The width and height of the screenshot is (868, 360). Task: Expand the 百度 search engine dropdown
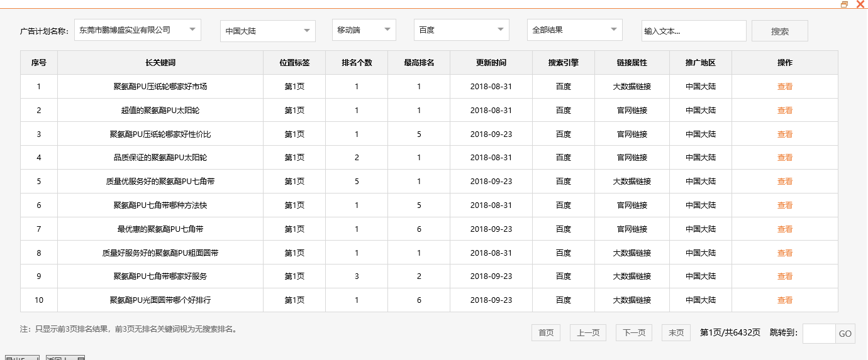(x=462, y=30)
